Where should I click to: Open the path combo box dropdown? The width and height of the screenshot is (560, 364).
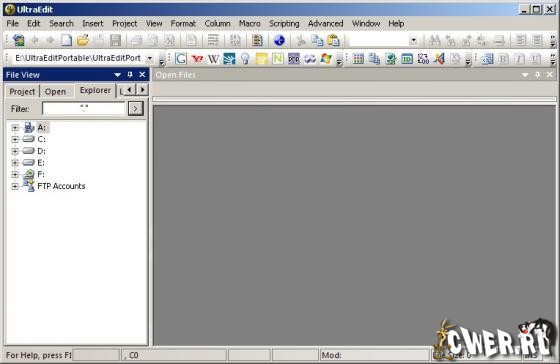[x=150, y=58]
